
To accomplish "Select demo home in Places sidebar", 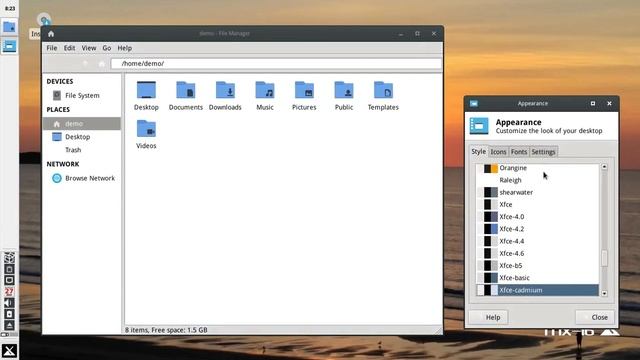I will 82,124.
